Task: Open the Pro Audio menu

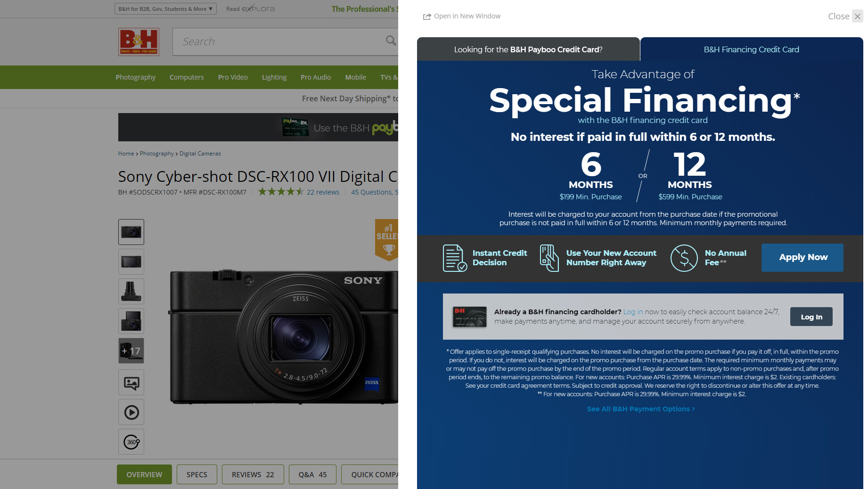Action: [316, 77]
